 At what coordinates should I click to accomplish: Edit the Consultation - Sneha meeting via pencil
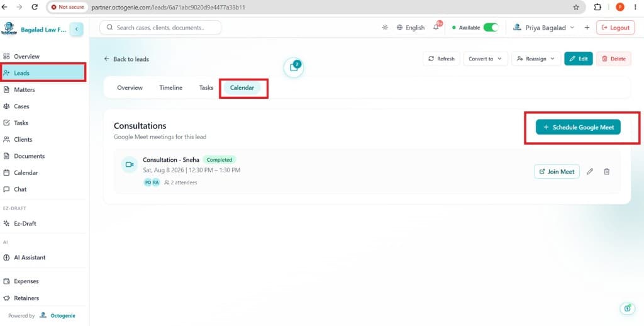[x=590, y=171]
